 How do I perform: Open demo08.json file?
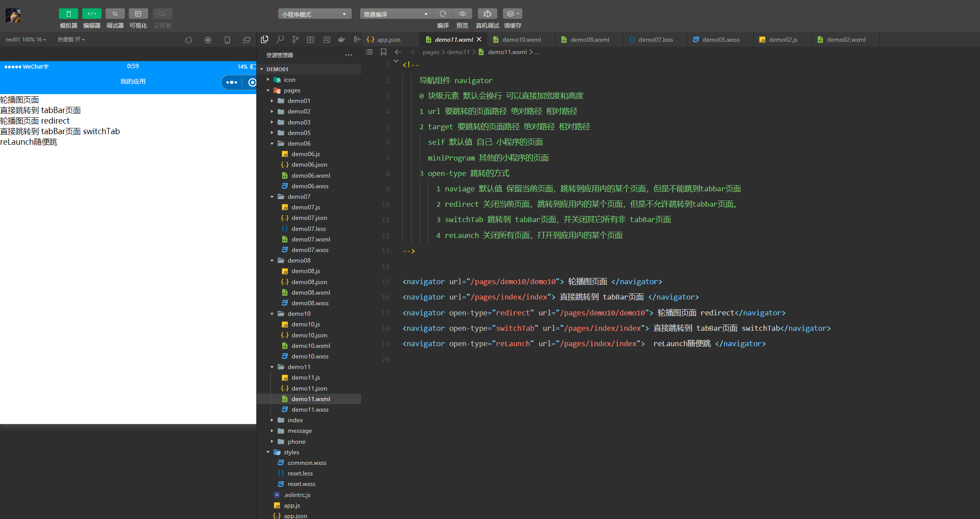[x=309, y=282]
